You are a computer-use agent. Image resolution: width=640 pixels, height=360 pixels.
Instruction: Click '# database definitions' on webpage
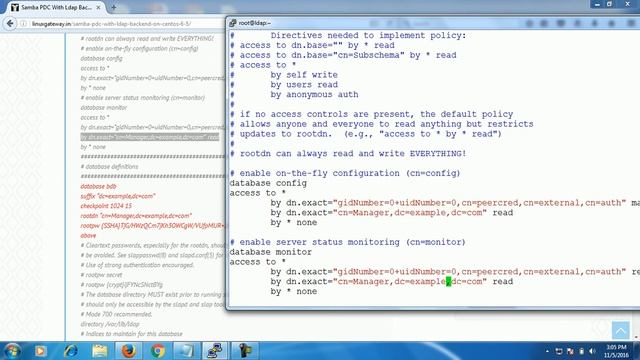coord(109,167)
